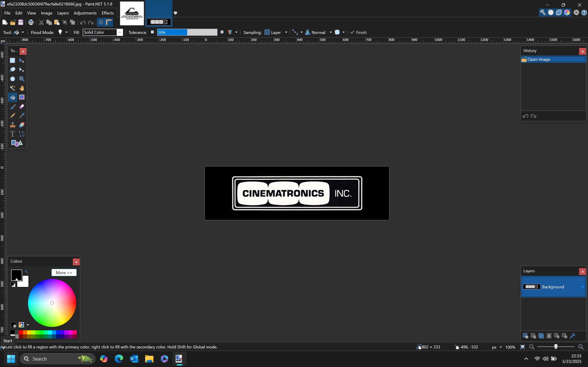This screenshot has height=367, width=588.
Task: Select the Magic Wand tool
Action: pos(12,88)
